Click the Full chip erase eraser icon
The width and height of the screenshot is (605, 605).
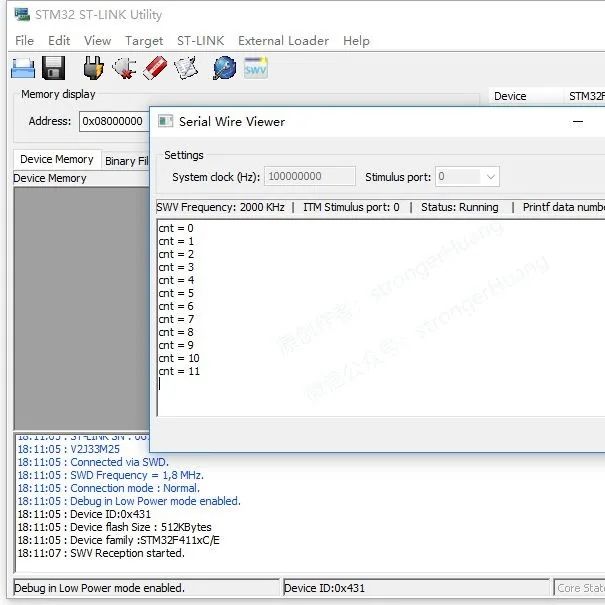point(155,68)
